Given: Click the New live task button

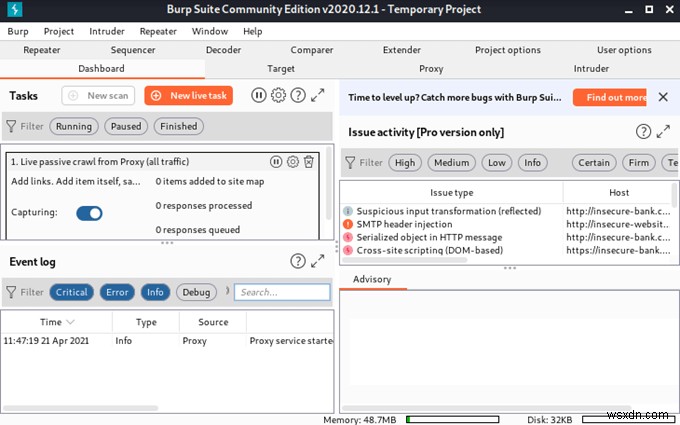Looking at the screenshot, I should click(x=189, y=95).
